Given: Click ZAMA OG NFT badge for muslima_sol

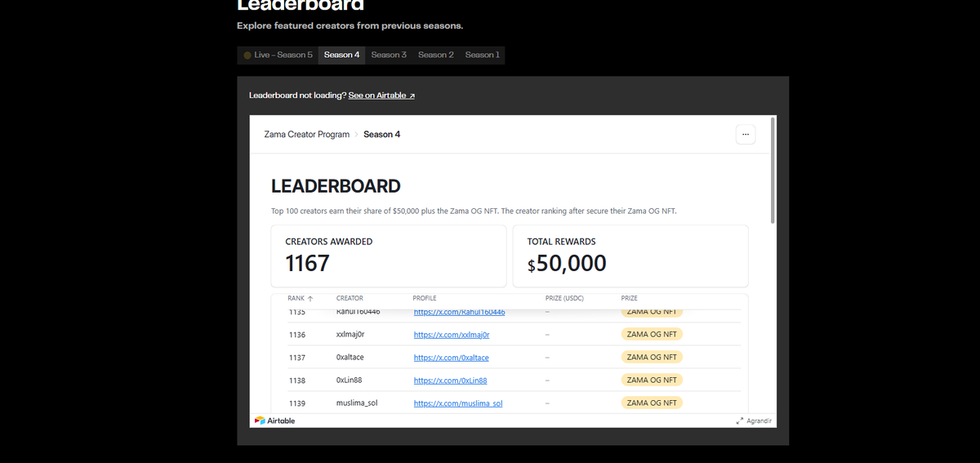Looking at the screenshot, I should 652,403.
